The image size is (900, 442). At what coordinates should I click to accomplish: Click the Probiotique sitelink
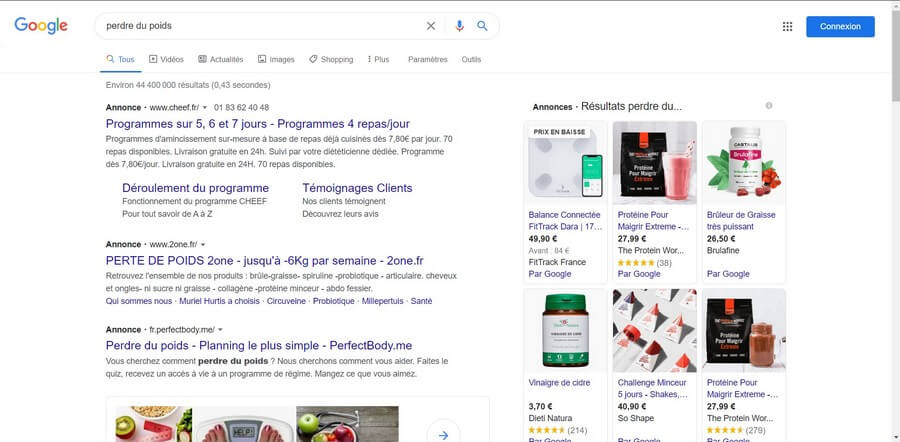tap(334, 301)
